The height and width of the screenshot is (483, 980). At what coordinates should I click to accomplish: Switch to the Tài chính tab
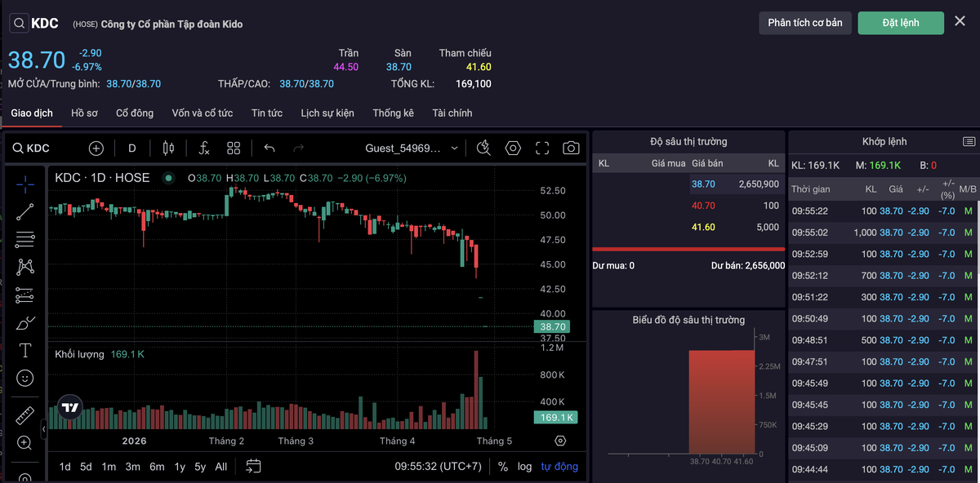coord(452,113)
